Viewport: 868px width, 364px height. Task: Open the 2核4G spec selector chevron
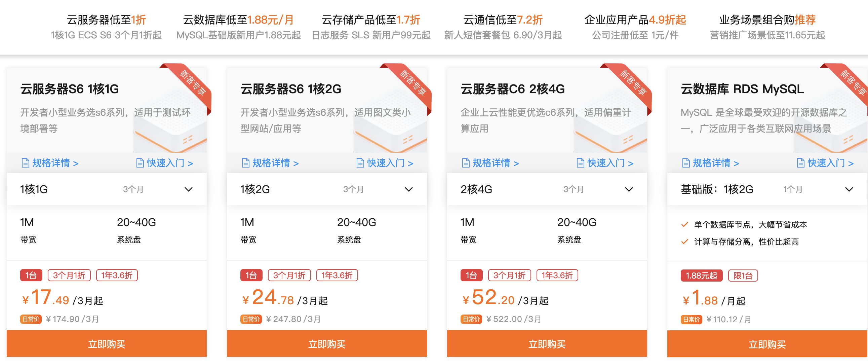(x=629, y=189)
